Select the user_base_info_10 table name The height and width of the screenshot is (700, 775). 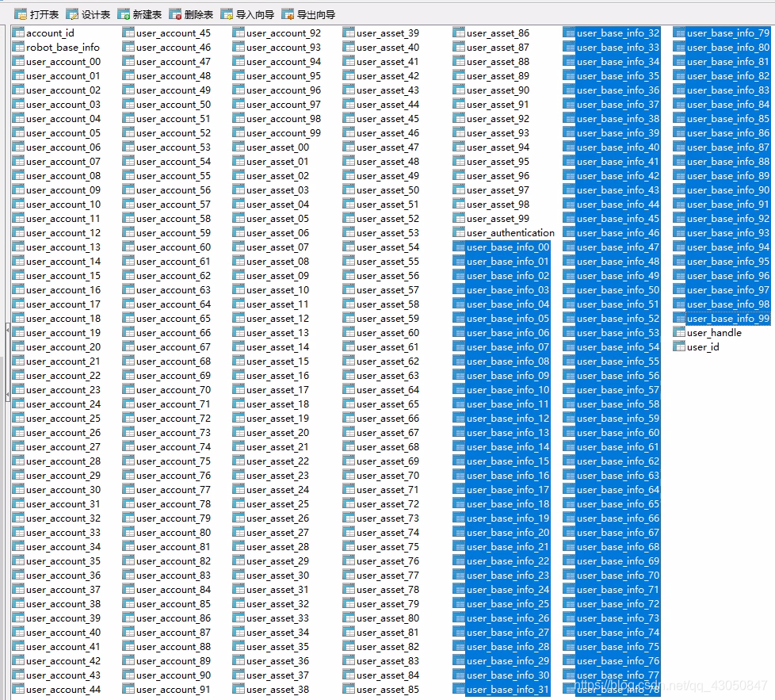click(508, 390)
